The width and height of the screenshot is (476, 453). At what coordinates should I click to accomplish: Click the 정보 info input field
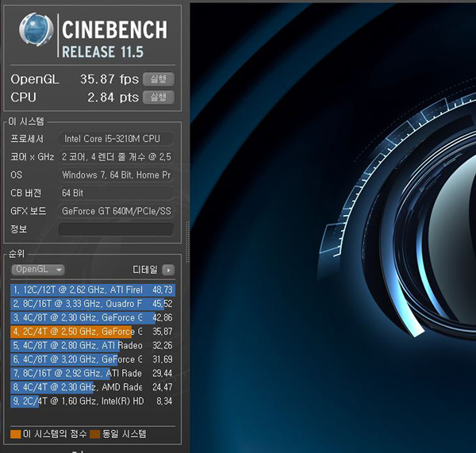pyautogui.click(x=116, y=229)
